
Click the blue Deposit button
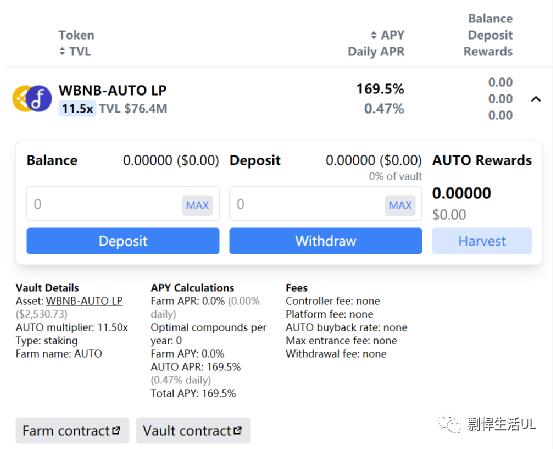(123, 241)
